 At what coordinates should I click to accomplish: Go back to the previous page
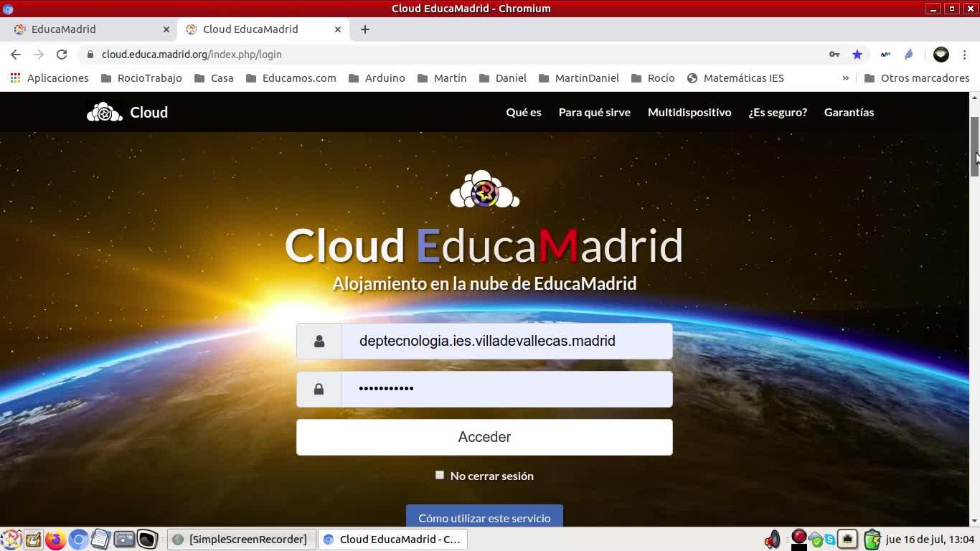click(x=16, y=55)
